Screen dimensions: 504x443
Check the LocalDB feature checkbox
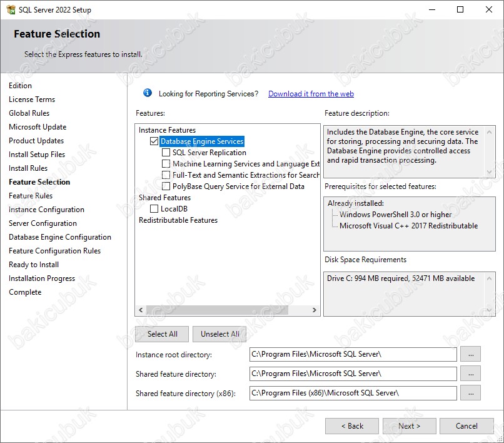(x=154, y=209)
